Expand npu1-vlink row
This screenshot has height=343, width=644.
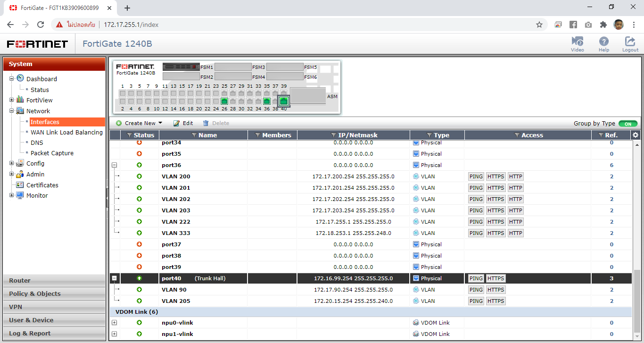[x=114, y=334]
